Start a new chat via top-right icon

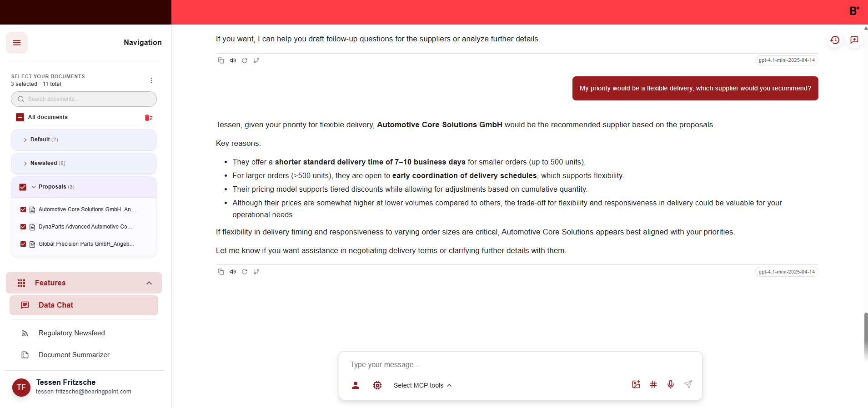tap(854, 40)
